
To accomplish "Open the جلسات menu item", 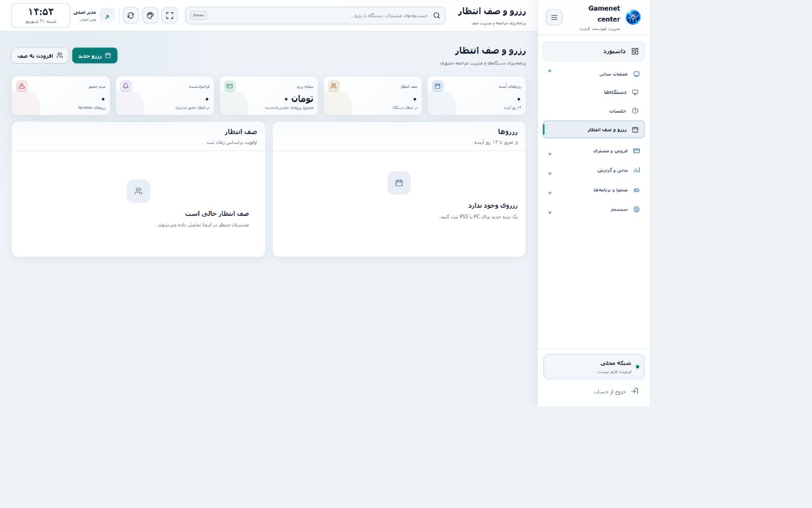I will tap(594, 111).
